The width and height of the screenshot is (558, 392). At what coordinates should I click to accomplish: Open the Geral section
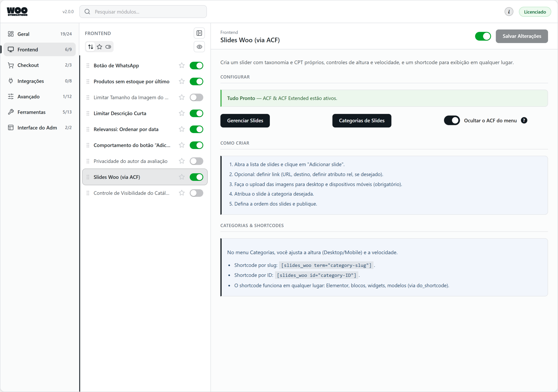[x=40, y=34]
